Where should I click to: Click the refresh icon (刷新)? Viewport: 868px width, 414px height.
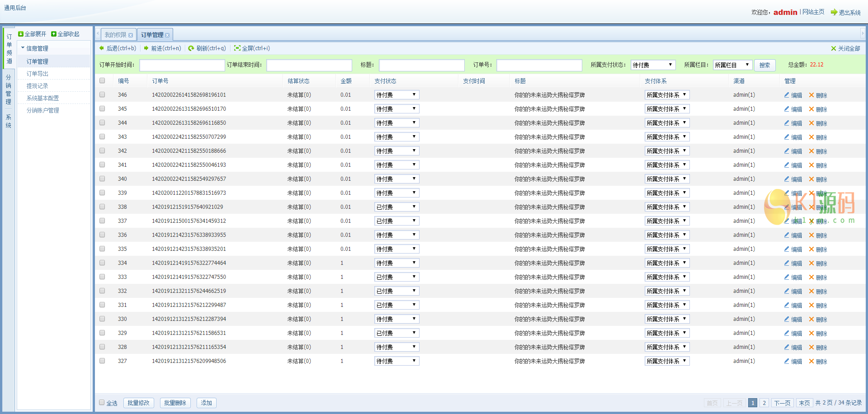click(191, 48)
